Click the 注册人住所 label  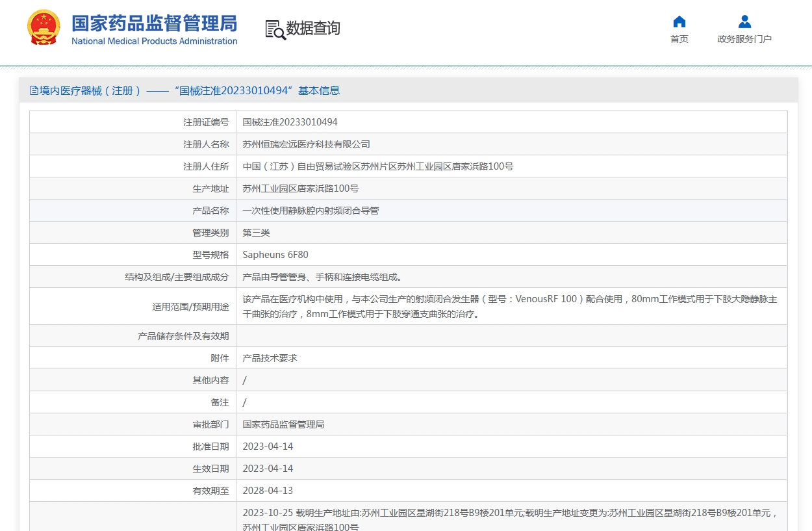click(206, 166)
